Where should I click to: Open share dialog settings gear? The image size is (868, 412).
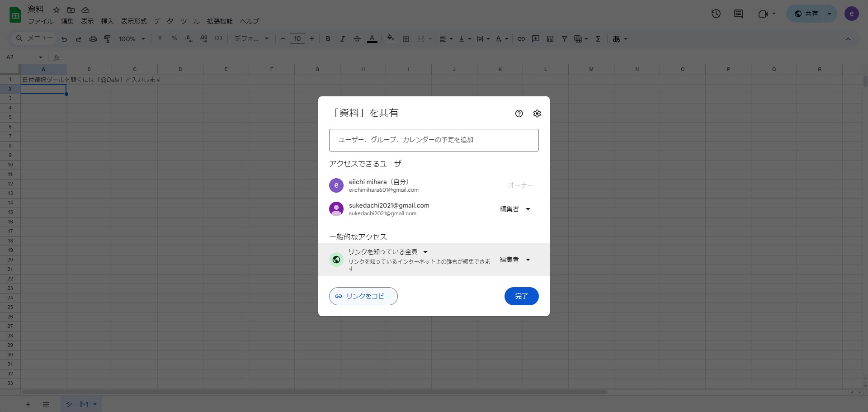click(x=537, y=114)
